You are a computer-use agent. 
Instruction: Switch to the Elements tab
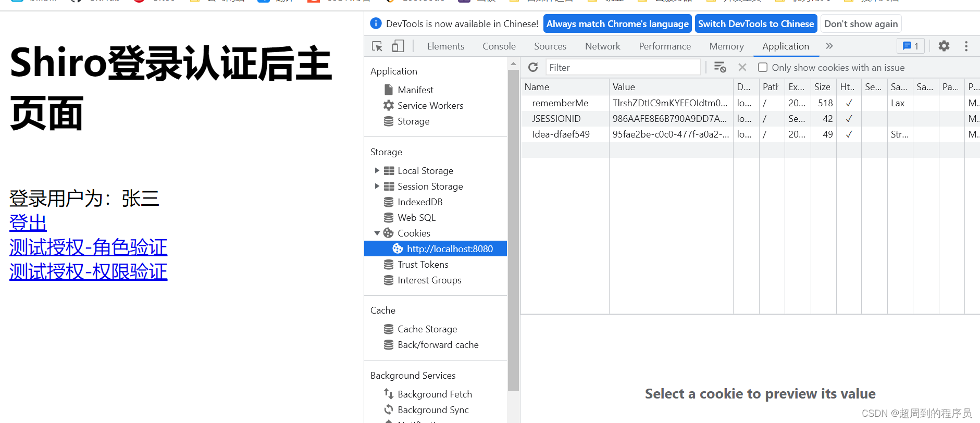[x=445, y=46]
